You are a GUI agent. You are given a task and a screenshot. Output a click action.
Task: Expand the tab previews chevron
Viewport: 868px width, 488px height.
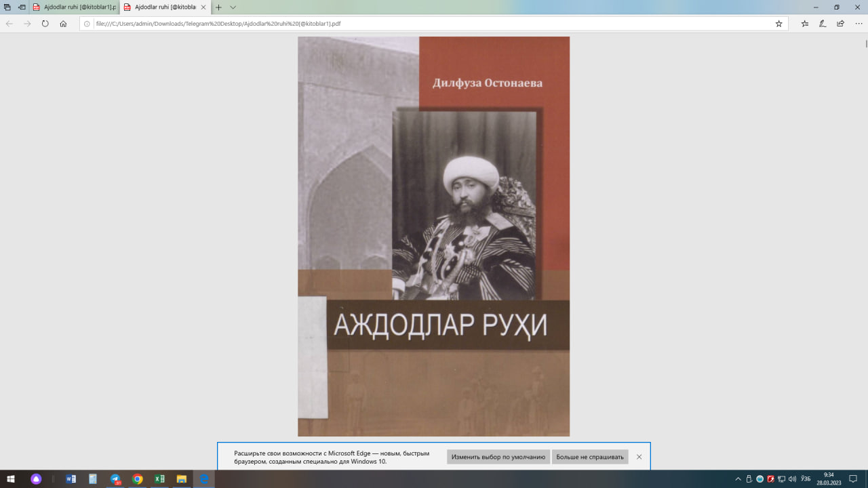coord(233,7)
